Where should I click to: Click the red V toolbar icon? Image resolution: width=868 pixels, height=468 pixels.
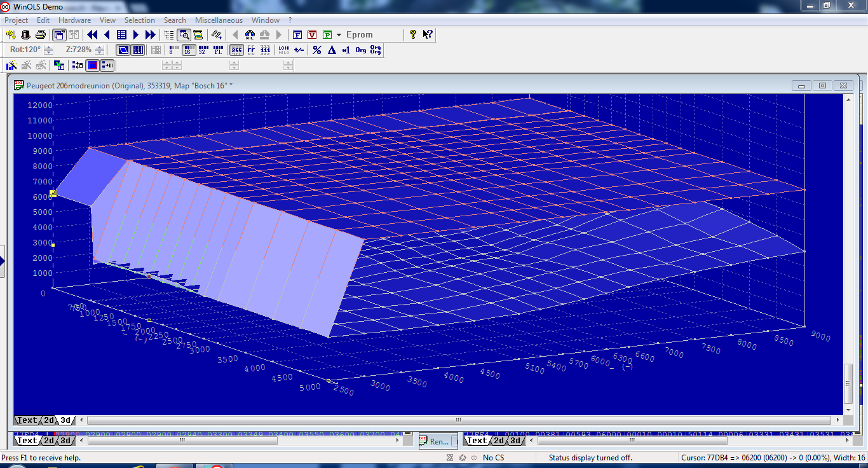coord(312,34)
